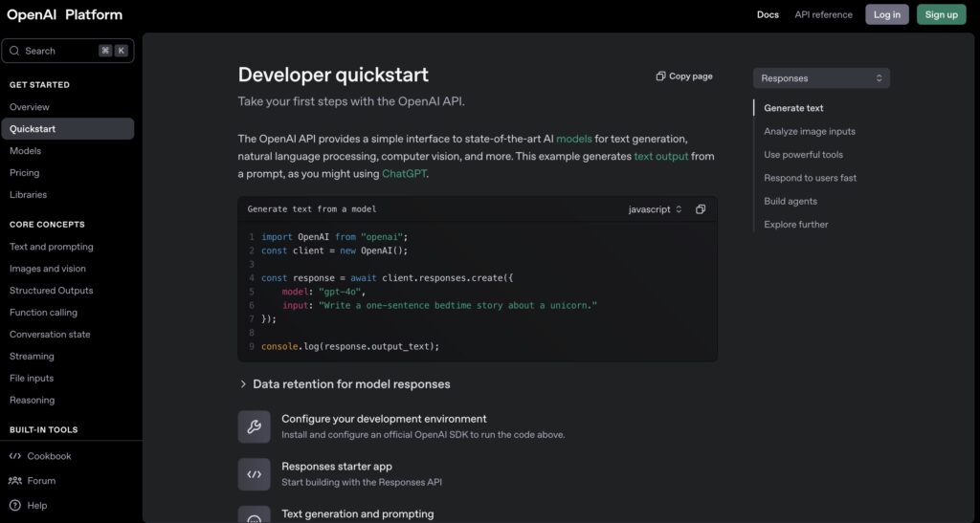
Task: Follow the ChatGPT hyperlink
Action: pyautogui.click(x=404, y=173)
